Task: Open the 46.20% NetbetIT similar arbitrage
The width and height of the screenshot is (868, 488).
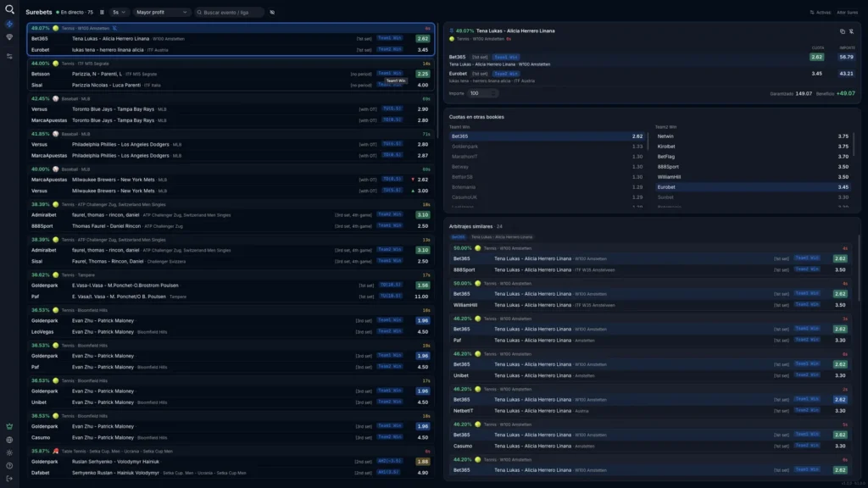Action: coord(650,401)
